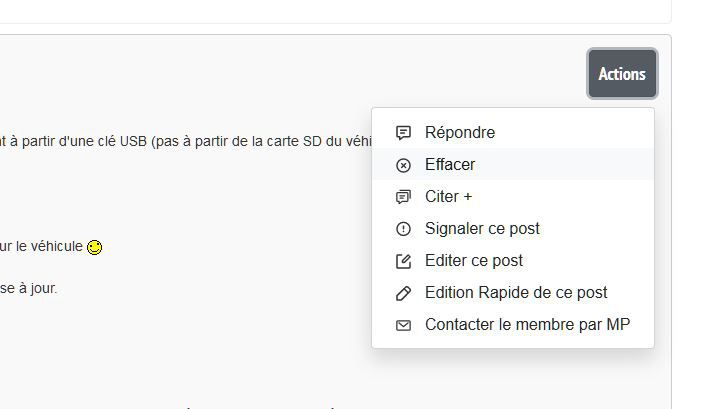Click the yellow smiley emoji in the post

point(95,247)
